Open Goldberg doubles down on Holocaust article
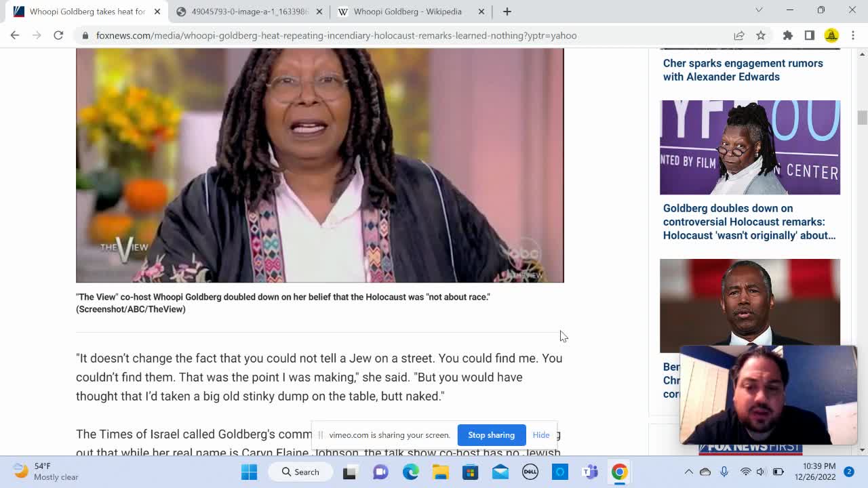 click(749, 222)
